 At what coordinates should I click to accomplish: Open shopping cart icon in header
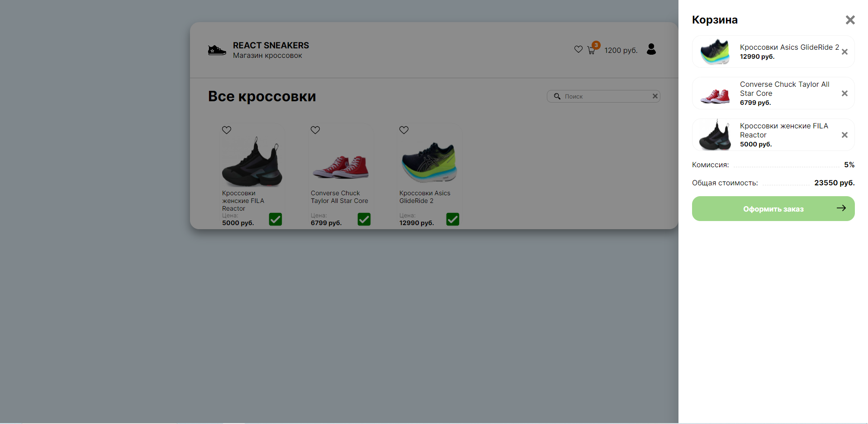(x=591, y=50)
